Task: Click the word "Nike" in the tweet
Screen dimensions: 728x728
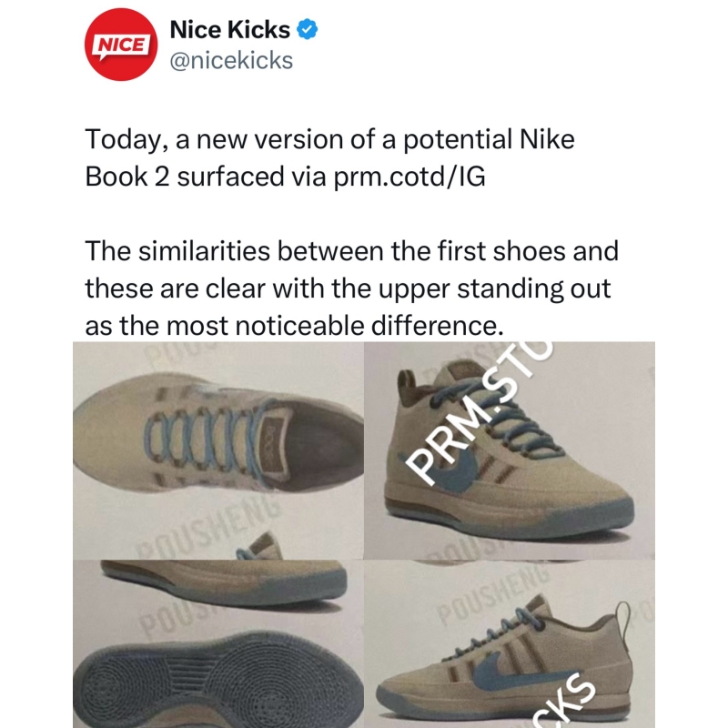Action: click(x=547, y=139)
